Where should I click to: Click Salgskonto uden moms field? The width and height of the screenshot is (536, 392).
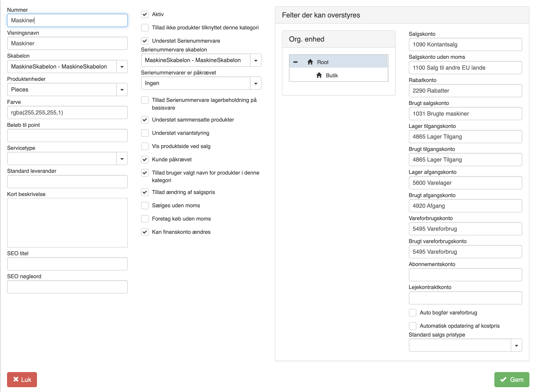click(465, 68)
